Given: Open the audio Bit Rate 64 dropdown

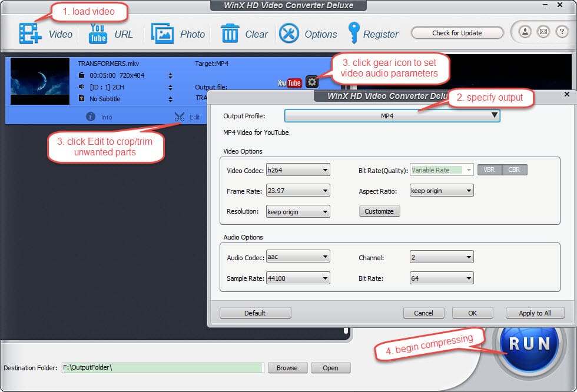Looking at the screenshot, I should pos(442,278).
